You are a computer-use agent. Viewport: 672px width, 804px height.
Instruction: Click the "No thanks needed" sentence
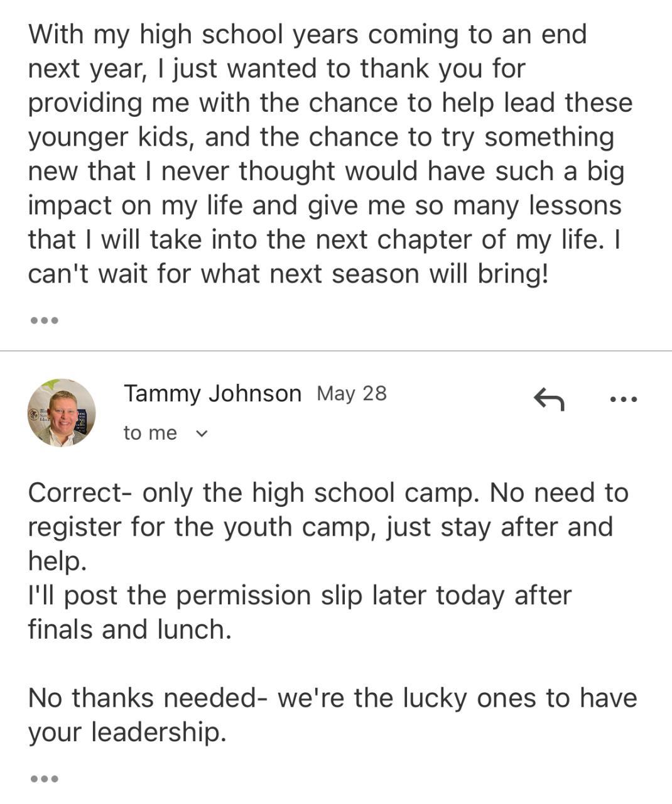pyautogui.click(x=332, y=698)
